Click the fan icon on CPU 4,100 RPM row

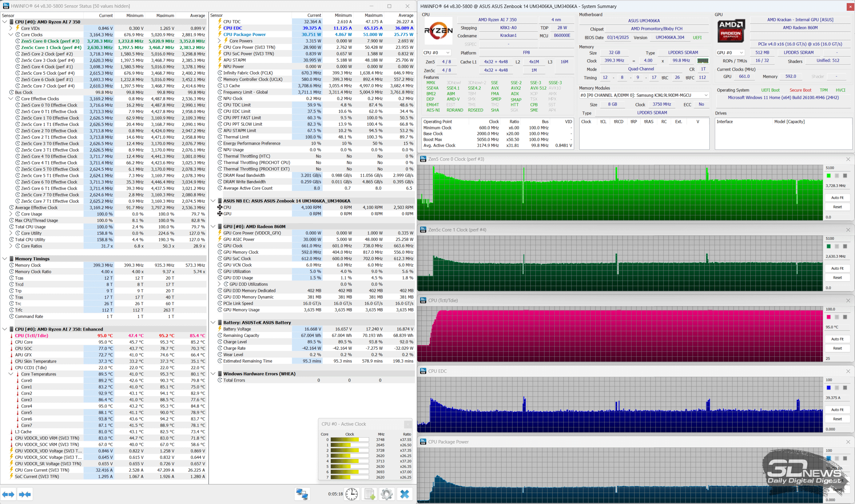click(220, 207)
